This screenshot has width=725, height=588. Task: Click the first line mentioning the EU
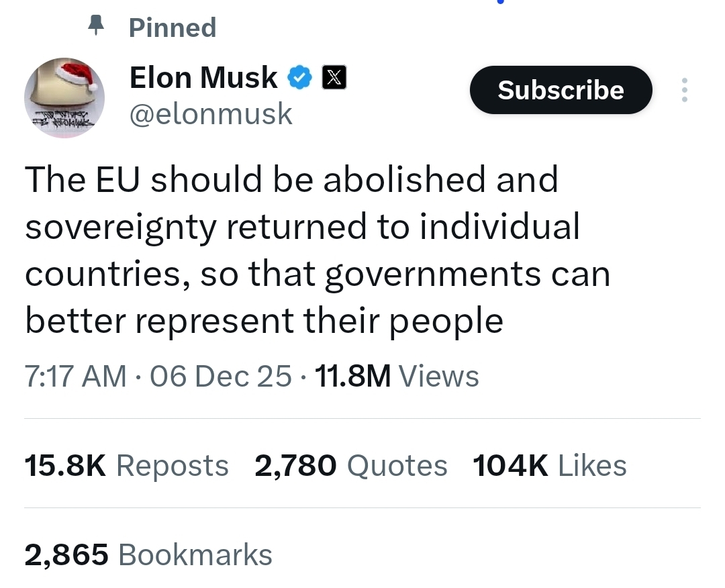click(291, 180)
